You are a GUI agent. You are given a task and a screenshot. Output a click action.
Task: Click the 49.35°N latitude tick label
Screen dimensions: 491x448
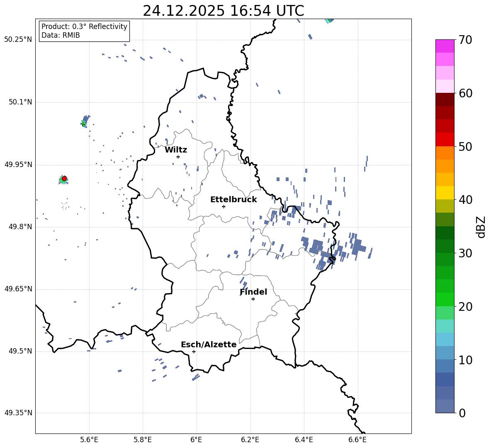(18, 413)
